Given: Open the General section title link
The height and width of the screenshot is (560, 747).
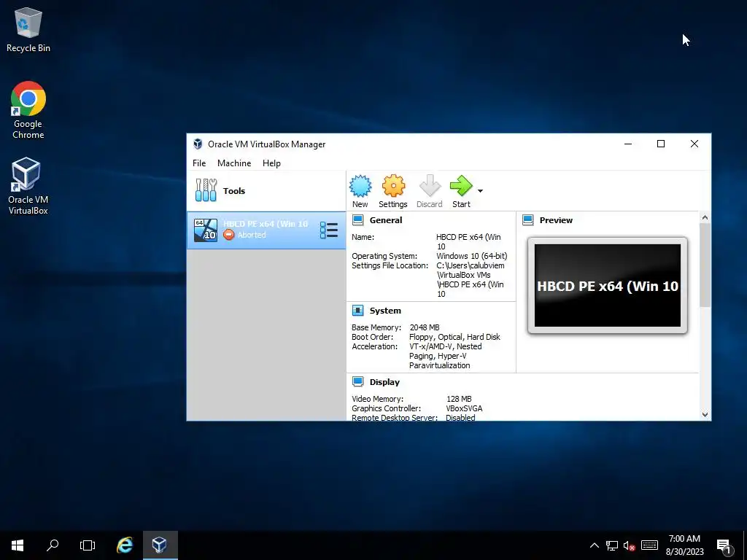Looking at the screenshot, I should [386, 220].
